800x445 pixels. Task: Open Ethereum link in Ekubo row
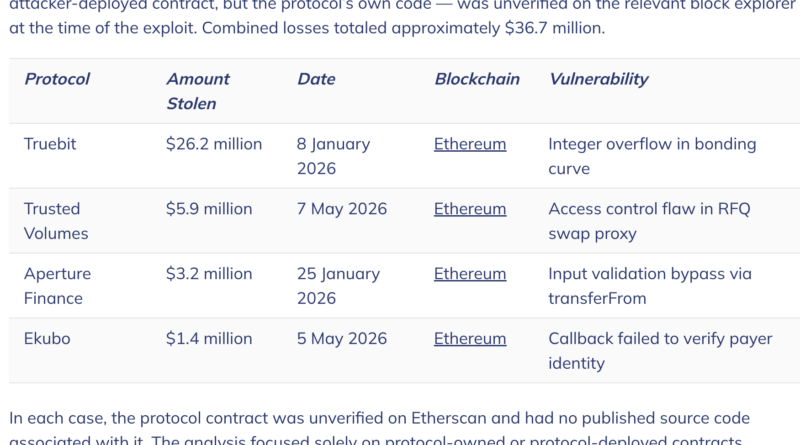(x=470, y=338)
